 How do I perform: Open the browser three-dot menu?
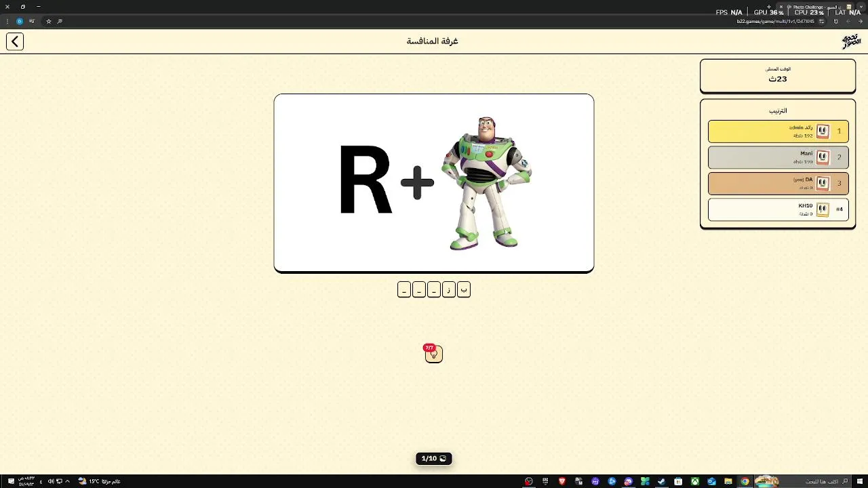7,21
